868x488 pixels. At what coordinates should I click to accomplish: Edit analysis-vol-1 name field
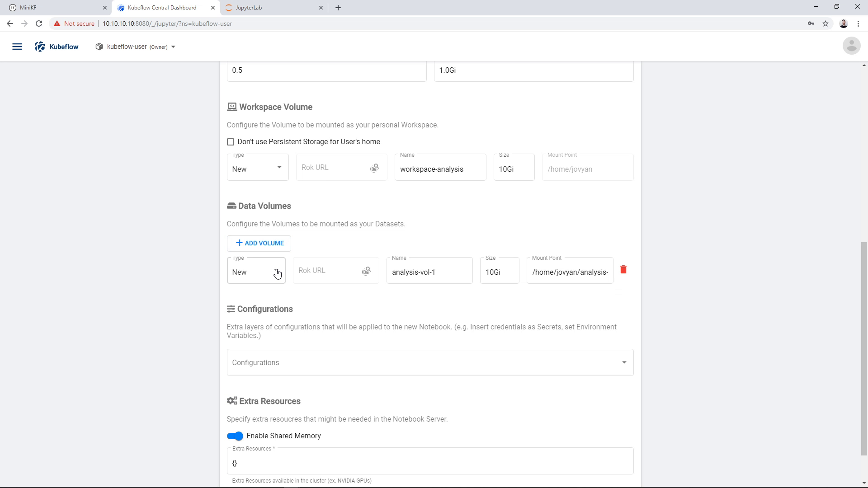coord(429,271)
